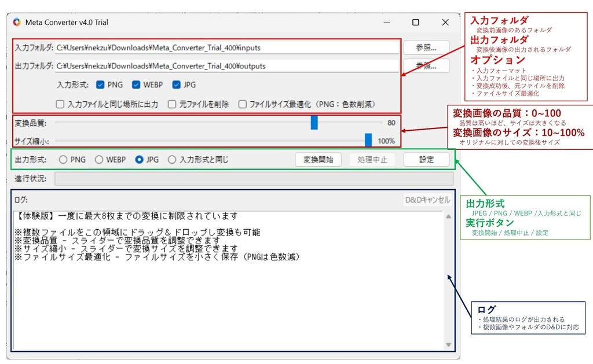
Task: Click the 出力フォルダ path input field
Action: [x=227, y=66]
